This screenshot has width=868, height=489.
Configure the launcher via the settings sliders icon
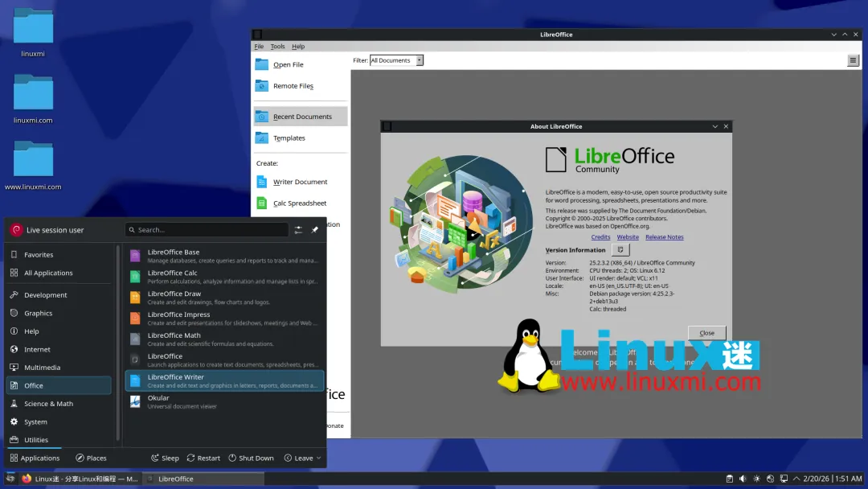(298, 230)
